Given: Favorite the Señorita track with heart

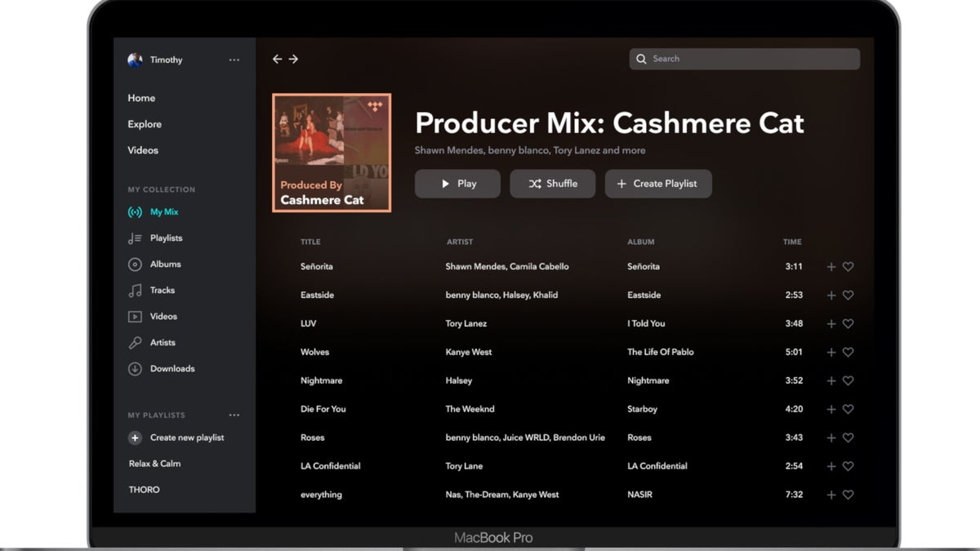Looking at the screenshot, I should click(x=848, y=266).
